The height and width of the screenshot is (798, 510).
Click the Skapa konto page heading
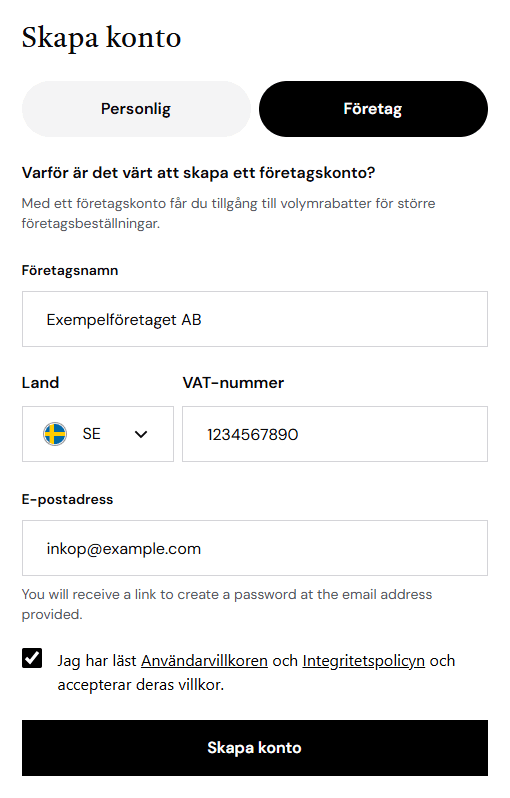(x=101, y=38)
